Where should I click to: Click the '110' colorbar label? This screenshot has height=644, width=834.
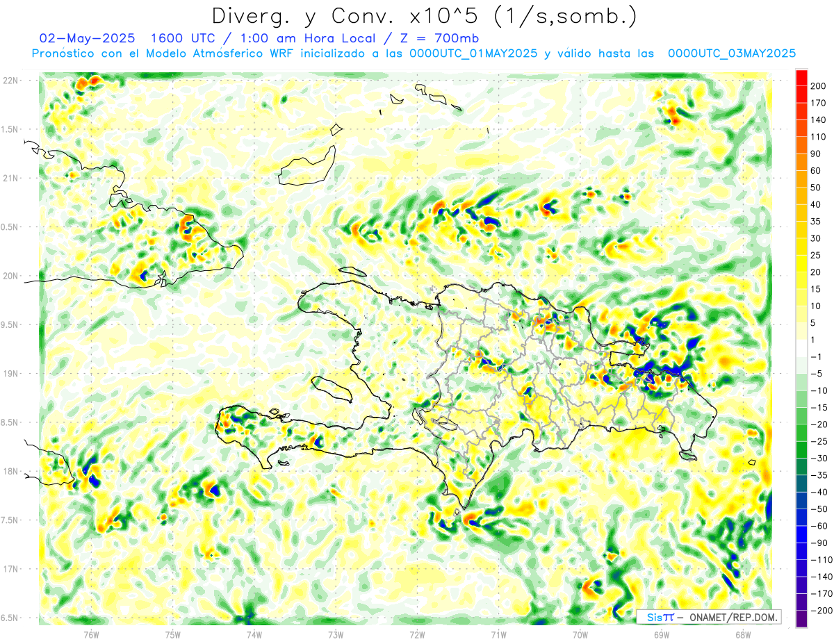click(x=818, y=137)
